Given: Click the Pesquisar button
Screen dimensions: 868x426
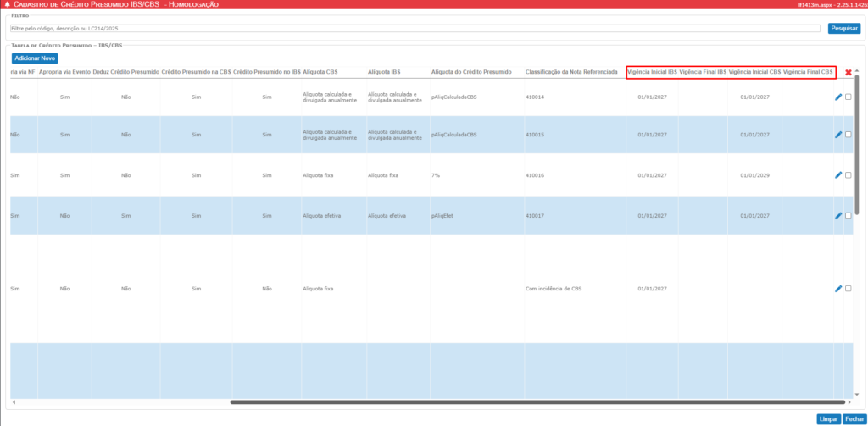Looking at the screenshot, I should click(x=843, y=28).
